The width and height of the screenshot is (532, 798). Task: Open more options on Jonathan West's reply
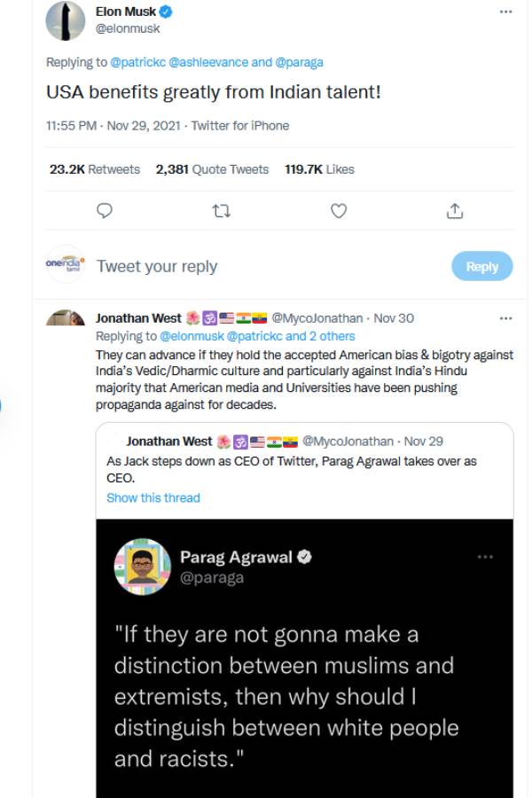click(505, 317)
